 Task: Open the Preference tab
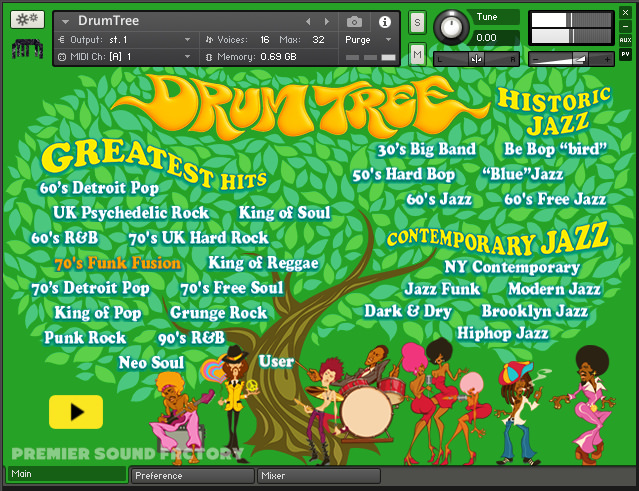pyautogui.click(x=192, y=476)
